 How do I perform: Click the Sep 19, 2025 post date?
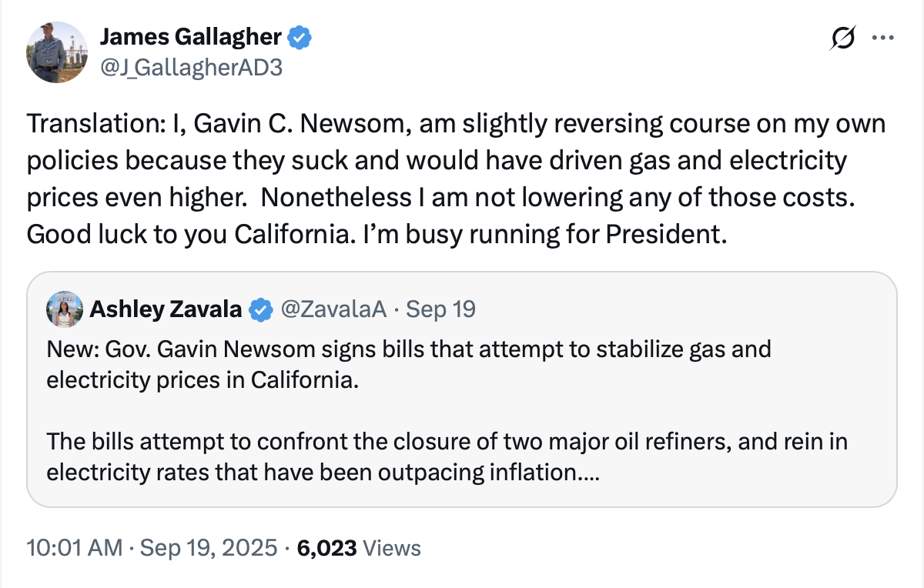point(209,548)
